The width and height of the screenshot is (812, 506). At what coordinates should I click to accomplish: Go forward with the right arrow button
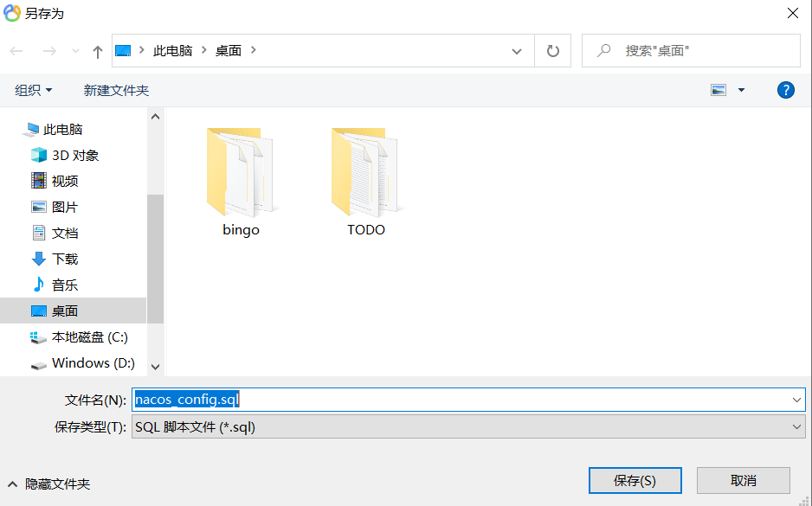point(49,51)
